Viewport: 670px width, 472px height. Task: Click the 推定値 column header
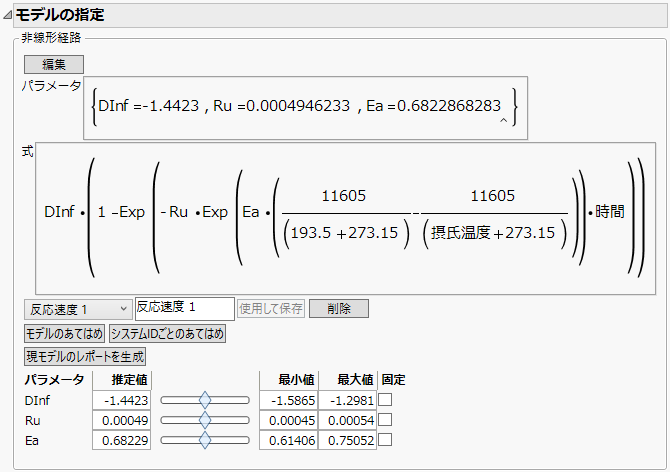(129, 379)
